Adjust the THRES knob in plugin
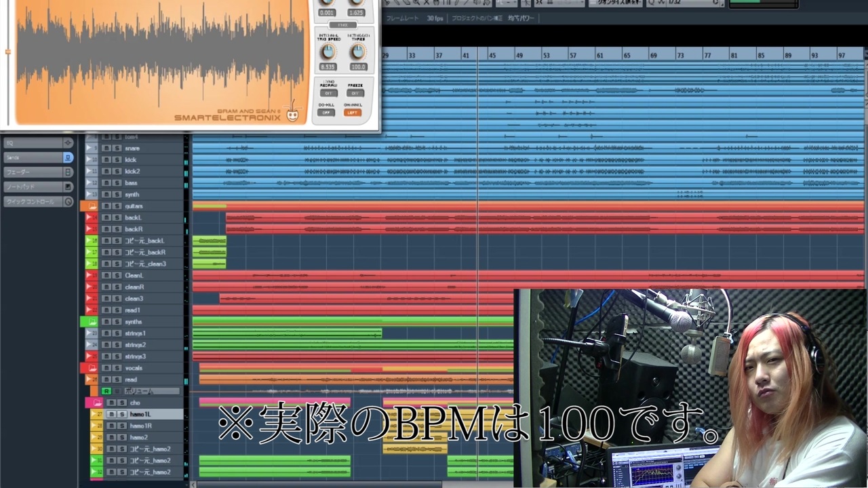 coord(358,52)
